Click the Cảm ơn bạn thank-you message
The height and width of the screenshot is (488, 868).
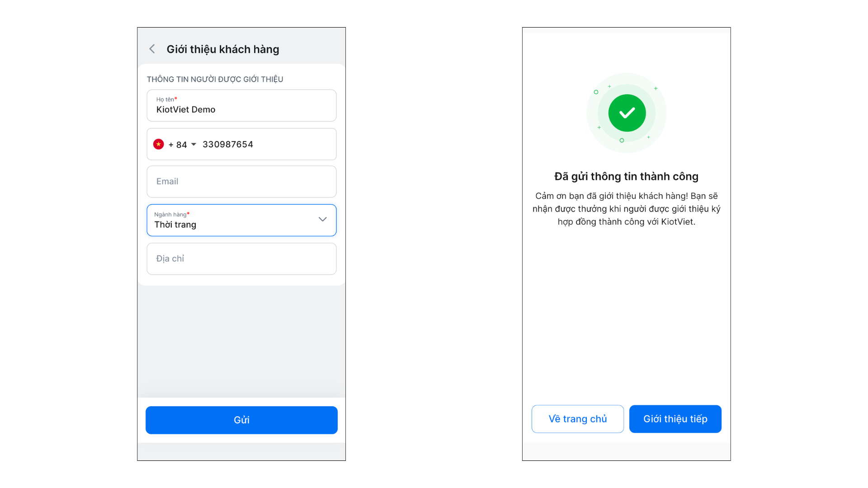click(626, 209)
